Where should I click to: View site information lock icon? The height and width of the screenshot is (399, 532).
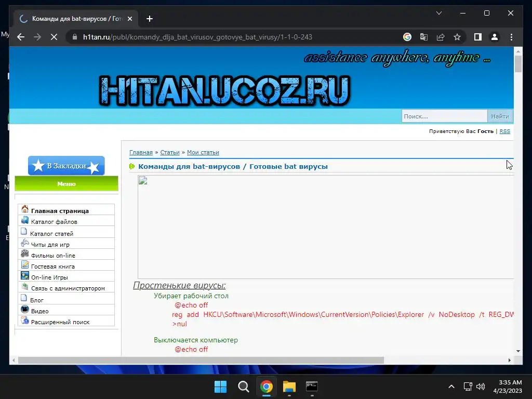point(75,37)
